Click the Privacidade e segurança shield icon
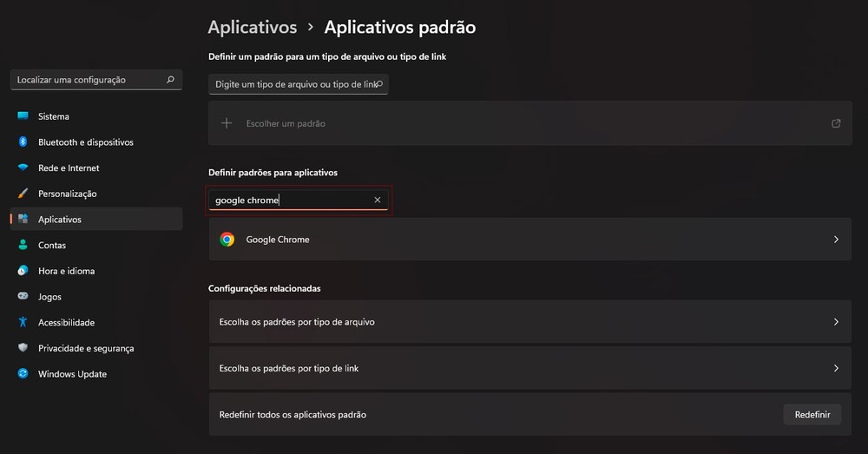The height and width of the screenshot is (454, 868). [x=23, y=348]
